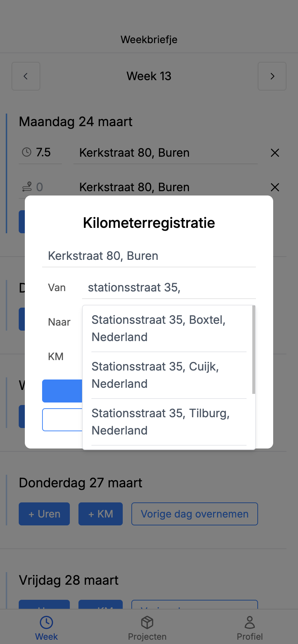Click the clock icon next to 7.5 hours
This screenshot has width=298, height=644.
(26, 152)
